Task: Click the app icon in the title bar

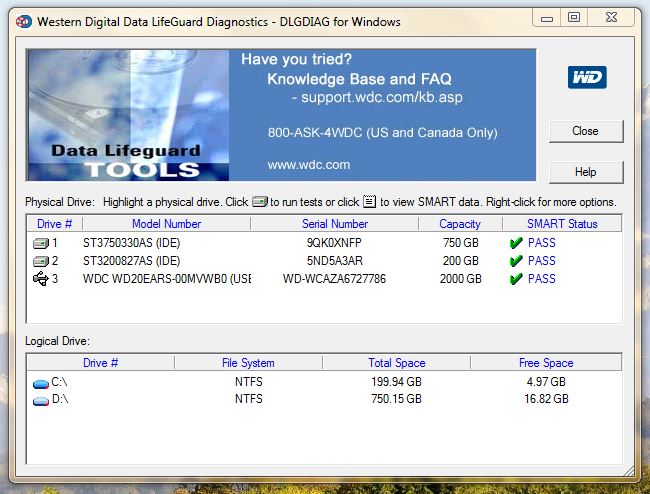Action: [24, 21]
